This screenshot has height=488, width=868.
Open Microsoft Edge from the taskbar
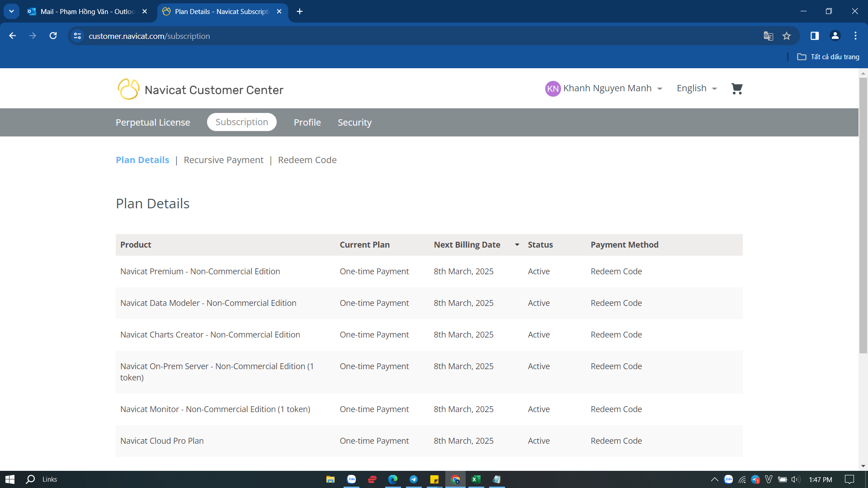point(393,479)
